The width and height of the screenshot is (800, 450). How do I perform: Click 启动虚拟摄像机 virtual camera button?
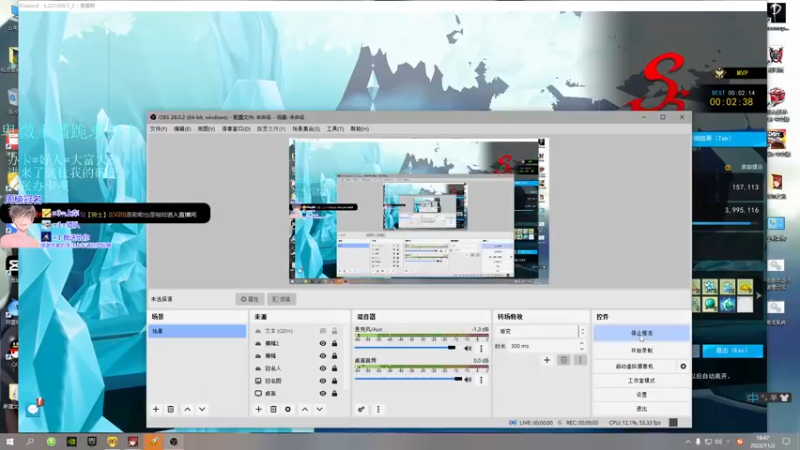click(x=635, y=366)
